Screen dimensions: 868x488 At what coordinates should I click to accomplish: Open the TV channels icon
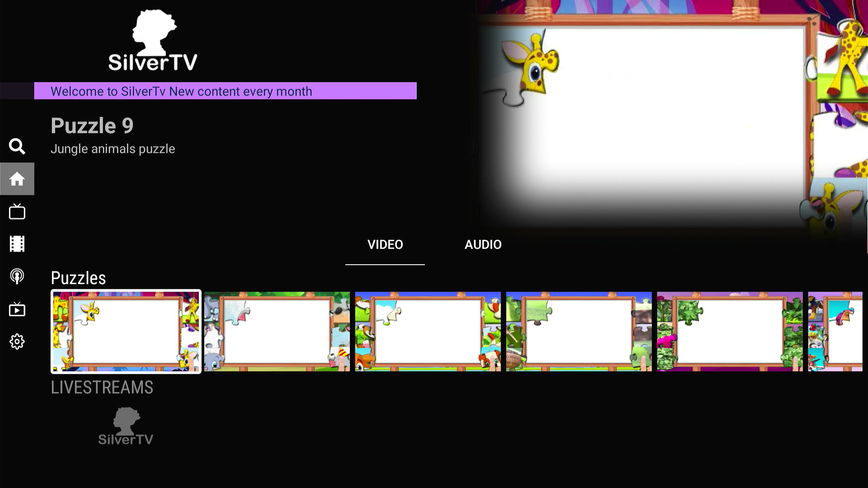point(17,211)
